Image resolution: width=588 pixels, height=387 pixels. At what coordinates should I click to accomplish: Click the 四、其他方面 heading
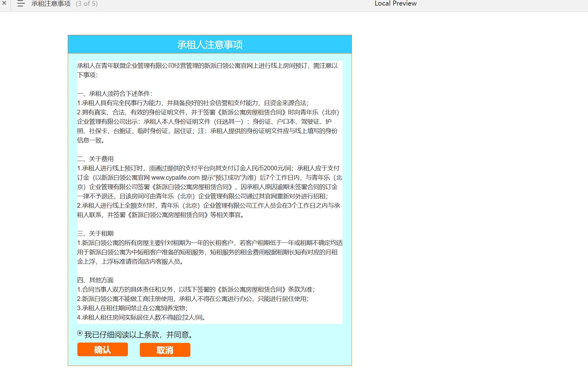pyautogui.click(x=95, y=280)
